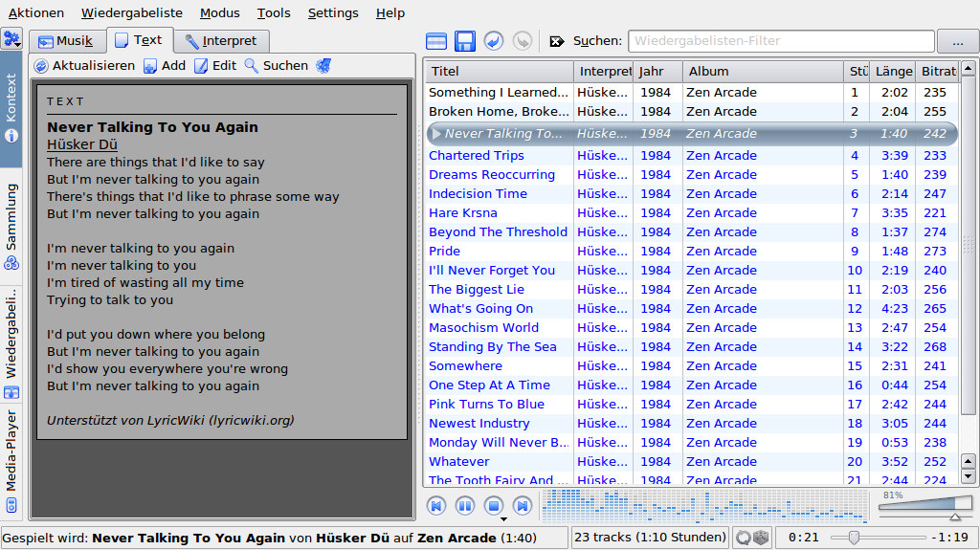Select 'Broken Home, Broke...' track row
Viewport: 980px width, 550px height.
click(x=692, y=111)
